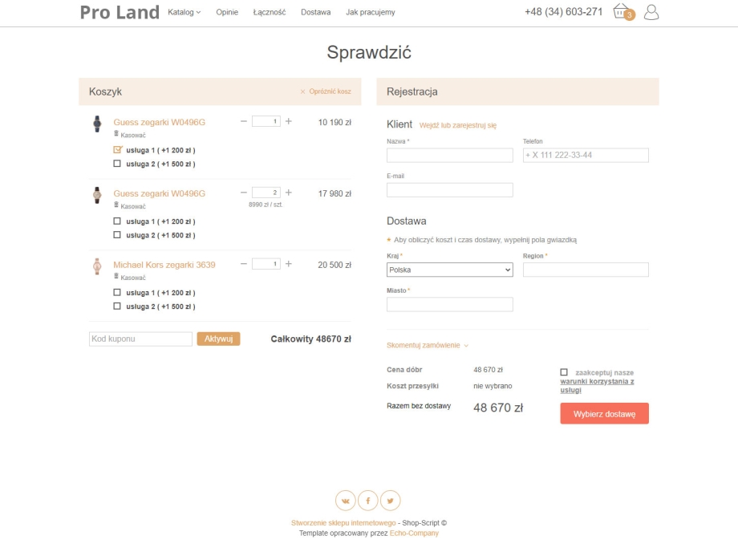Click the Aktywuj coupon button
738x560 pixels.
[x=218, y=339]
